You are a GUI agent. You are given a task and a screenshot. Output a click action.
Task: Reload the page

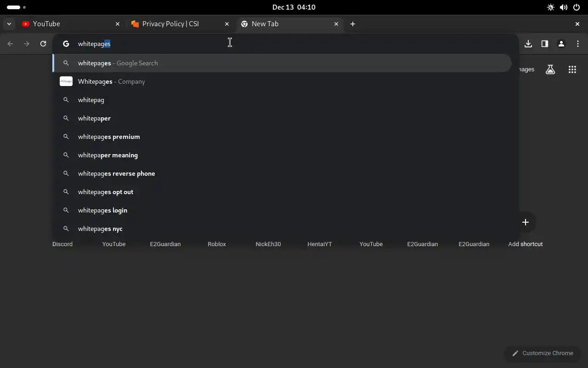pos(43,44)
